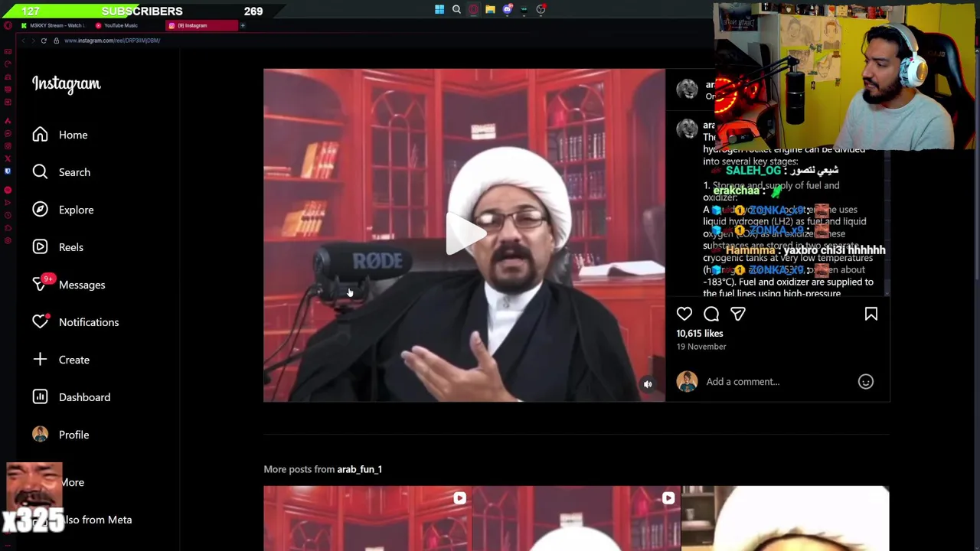Share the reel with the paper-plane icon

(x=738, y=314)
